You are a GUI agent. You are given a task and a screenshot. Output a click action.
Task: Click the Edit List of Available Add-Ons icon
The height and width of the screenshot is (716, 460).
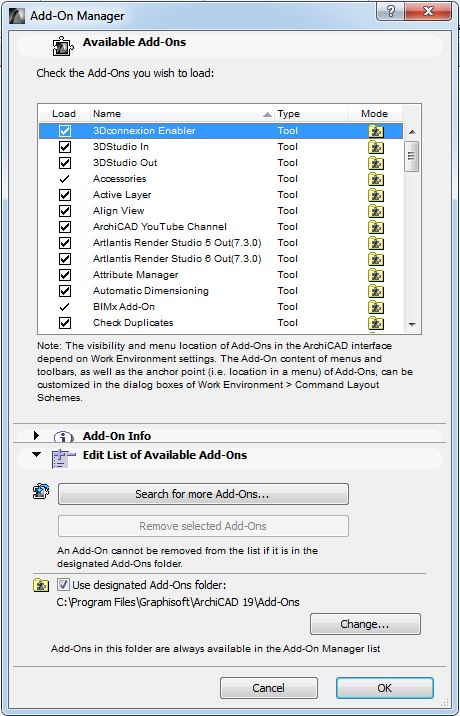tap(63, 459)
